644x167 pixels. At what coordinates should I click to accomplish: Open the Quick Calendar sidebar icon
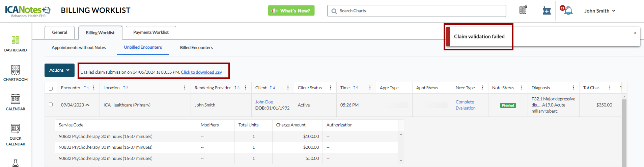click(16, 129)
